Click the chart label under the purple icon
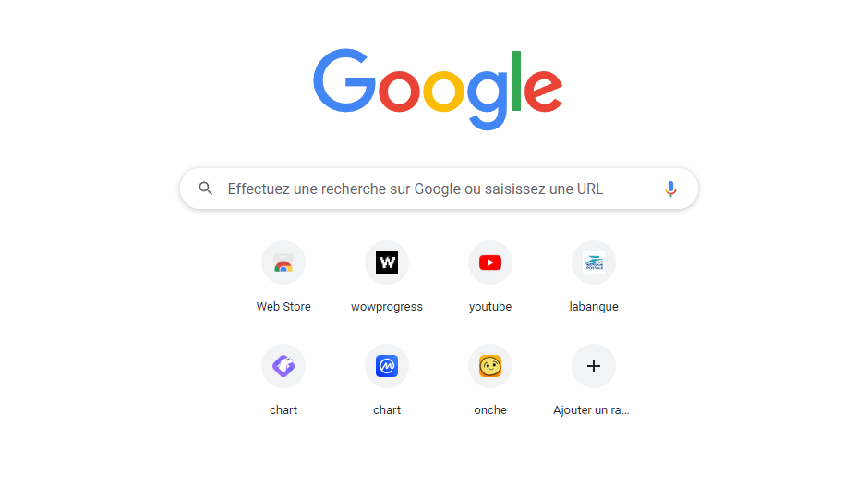This screenshot has width=868, height=488. point(283,409)
